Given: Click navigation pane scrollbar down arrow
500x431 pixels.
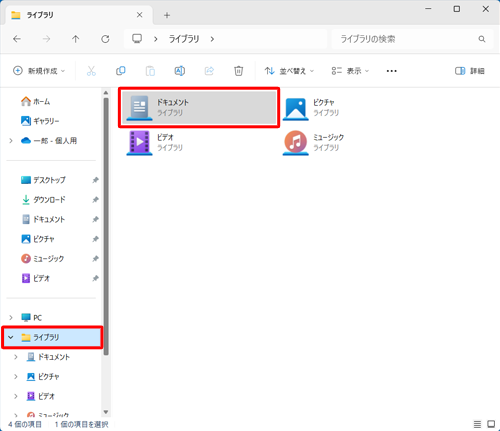Looking at the screenshot, I should [106, 412].
